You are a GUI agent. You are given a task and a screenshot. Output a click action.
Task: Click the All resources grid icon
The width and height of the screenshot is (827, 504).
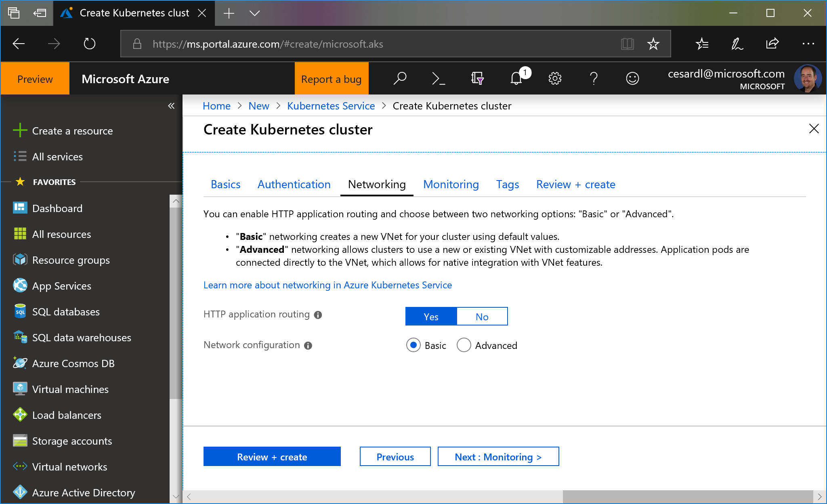point(20,234)
